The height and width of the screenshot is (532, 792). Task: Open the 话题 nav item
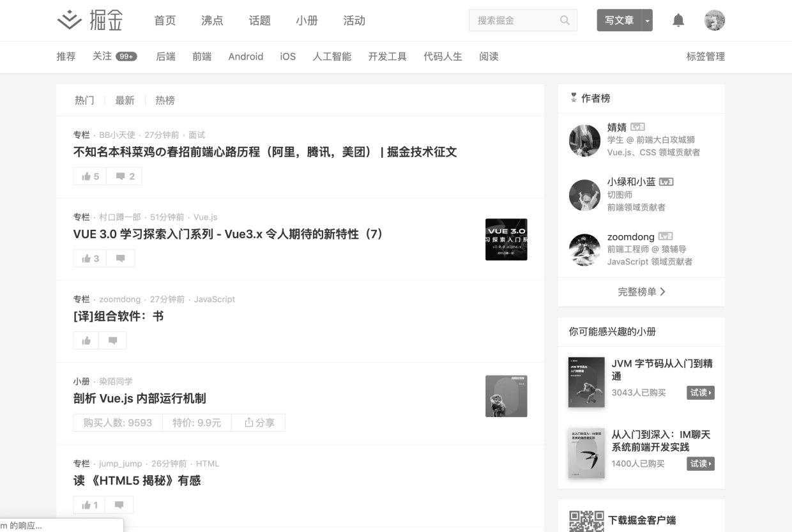(259, 20)
